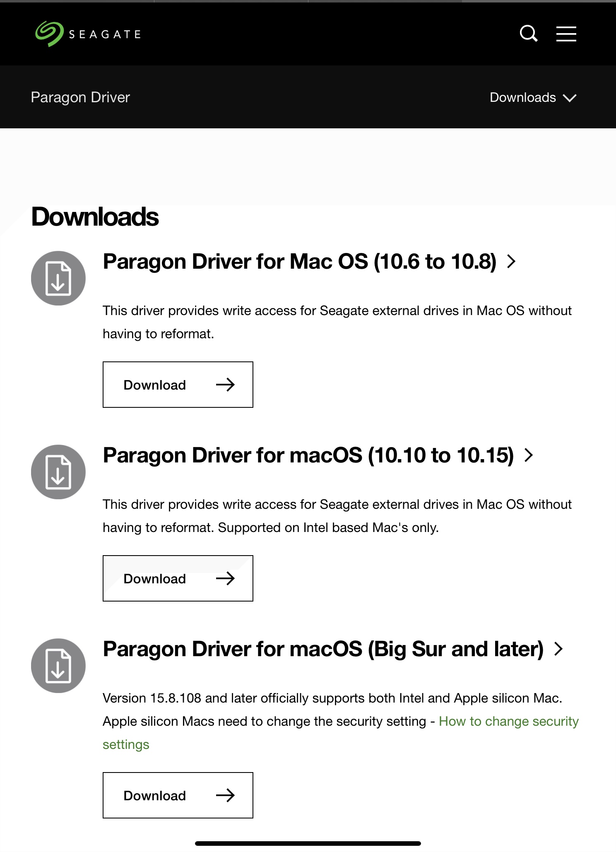The height and width of the screenshot is (852, 616).
Task: Open the hamburger menu icon
Action: tap(566, 34)
